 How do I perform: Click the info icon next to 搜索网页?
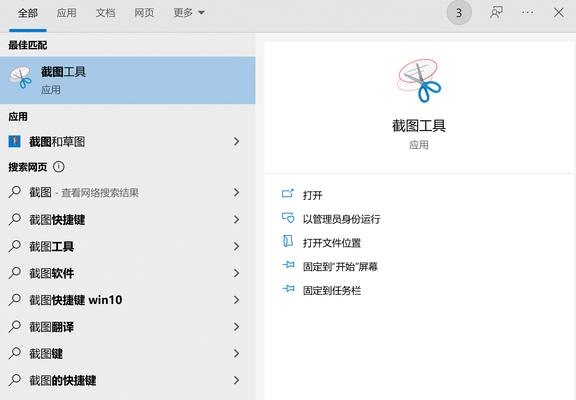tap(59, 167)
